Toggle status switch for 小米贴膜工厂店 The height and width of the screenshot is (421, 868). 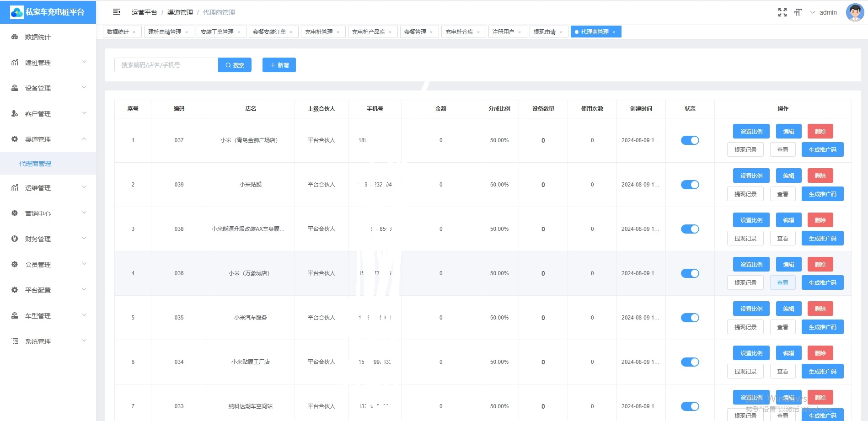(x=690, y=362)
